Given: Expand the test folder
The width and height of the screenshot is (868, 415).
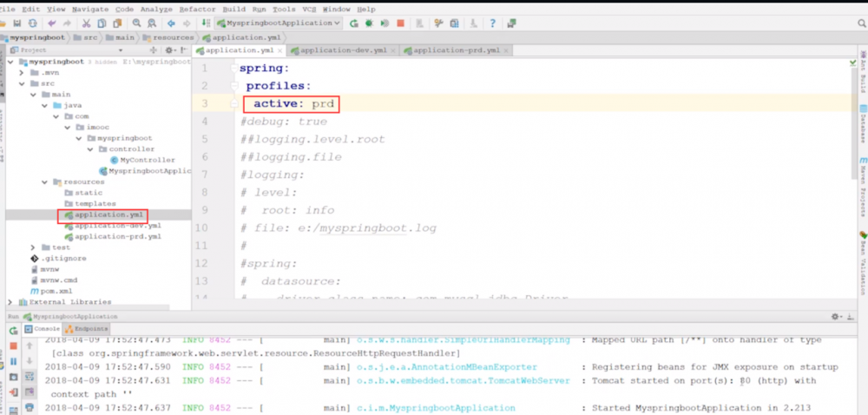Looking at the screenshot, I should 33,247.
